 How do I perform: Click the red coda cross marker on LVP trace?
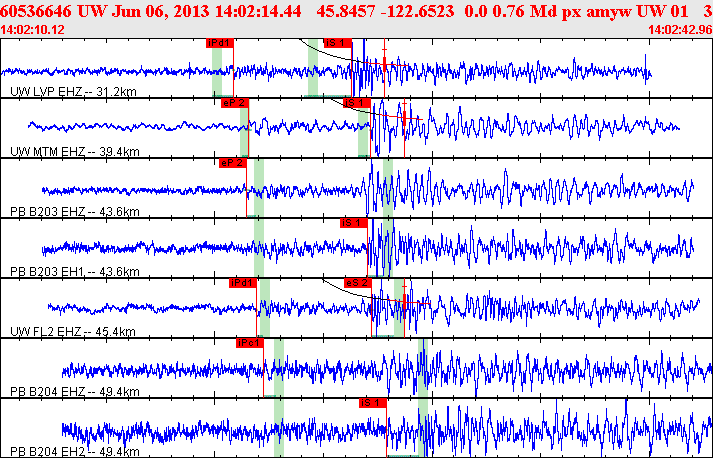point(385,64)
